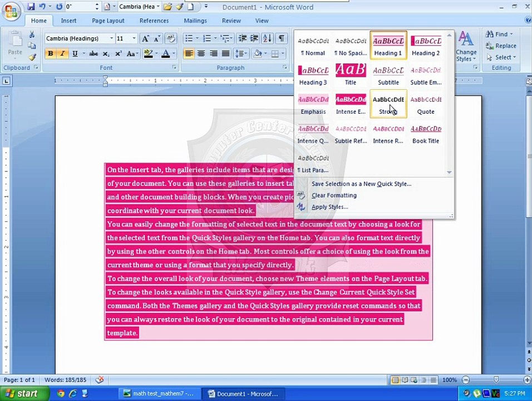The width and height of the screenshot is (532, 401).
Task: Click the text highlight color button
Action: (x=148, y=53)
